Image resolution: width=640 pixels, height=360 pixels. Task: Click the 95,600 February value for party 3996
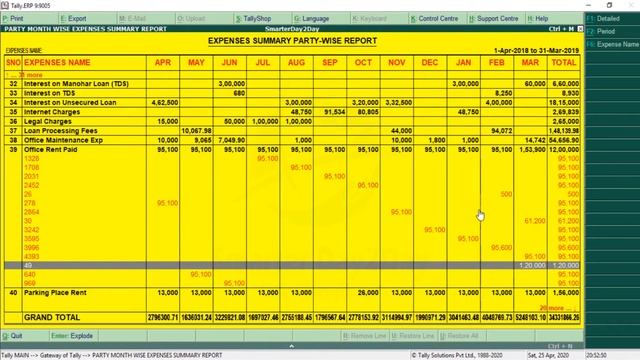click(502, 248)
